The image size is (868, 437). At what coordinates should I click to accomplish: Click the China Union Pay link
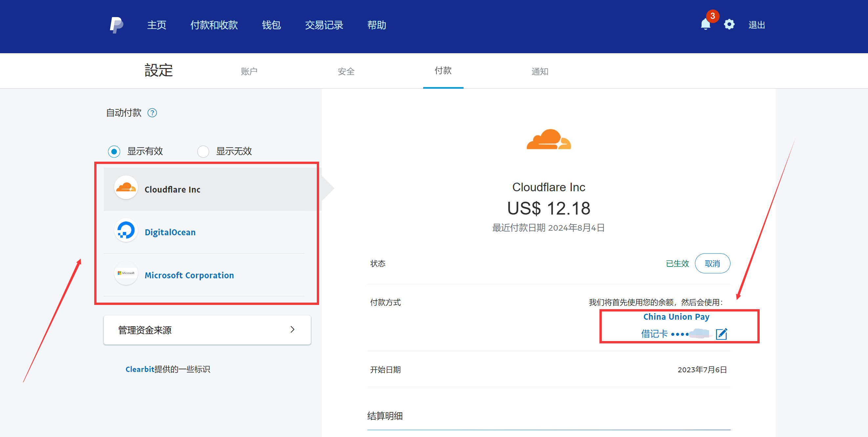(676, 317)
